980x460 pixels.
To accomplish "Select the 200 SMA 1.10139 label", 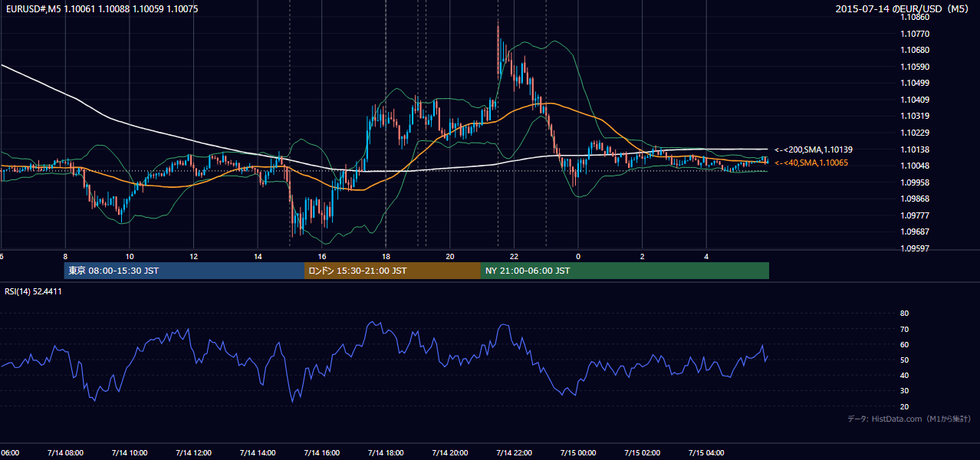I will (813, 149).
